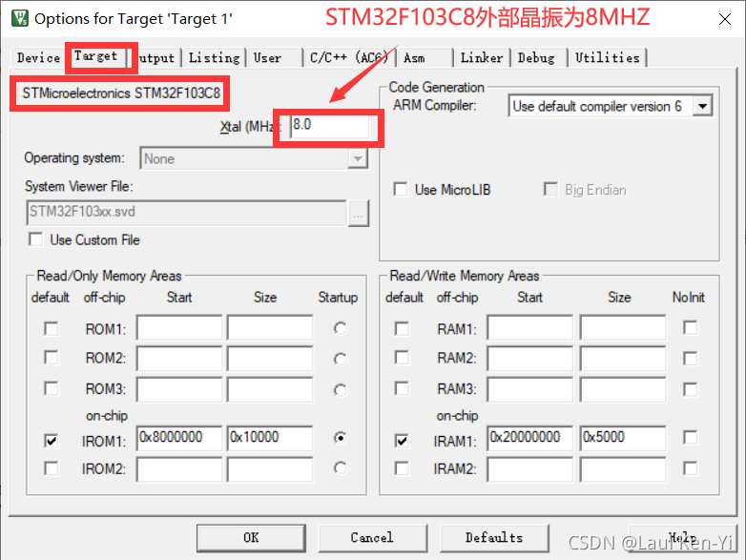Enable NoInit for RAM3
Screen dimensions: 746x560
point(690,389)
